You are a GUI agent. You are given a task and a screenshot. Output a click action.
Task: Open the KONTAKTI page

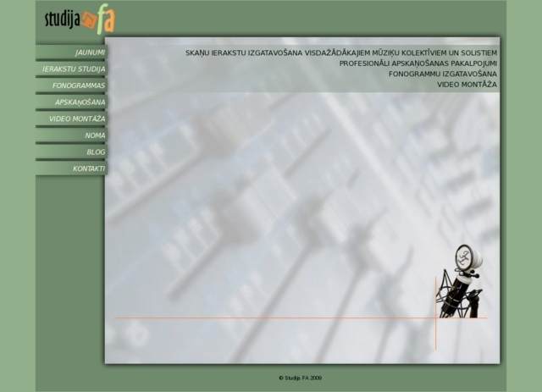point(89,168)
